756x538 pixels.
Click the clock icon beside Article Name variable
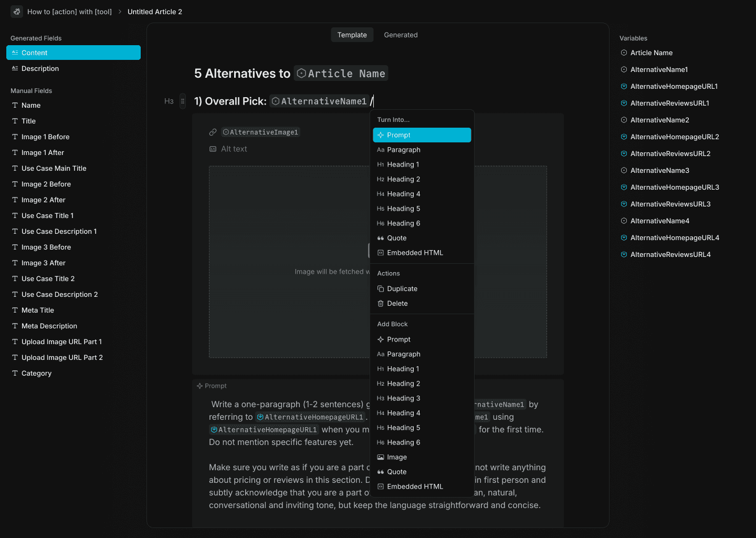click(x=623, y=53)
